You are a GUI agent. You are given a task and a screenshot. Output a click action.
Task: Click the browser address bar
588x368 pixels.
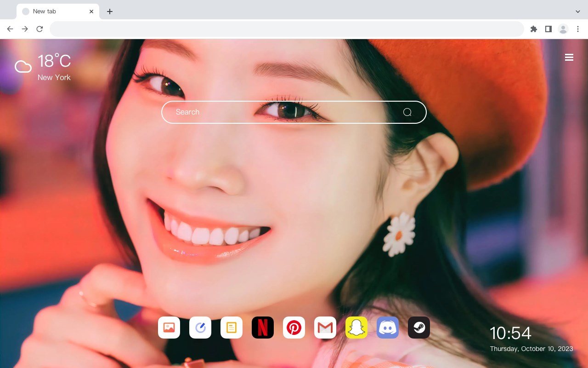click(x=287, y=29)
